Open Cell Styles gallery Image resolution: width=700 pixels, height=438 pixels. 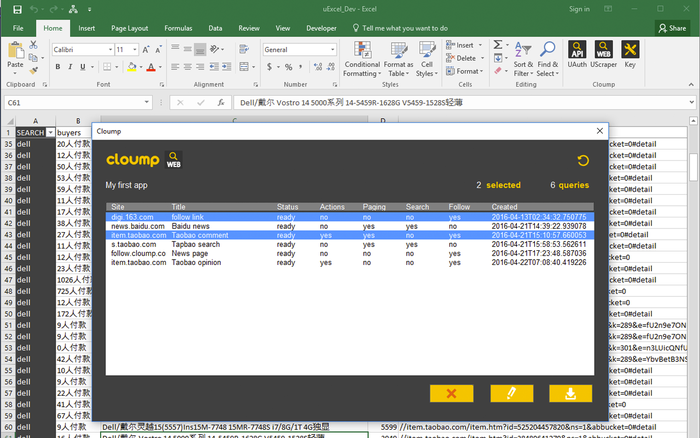pos(427,59)
